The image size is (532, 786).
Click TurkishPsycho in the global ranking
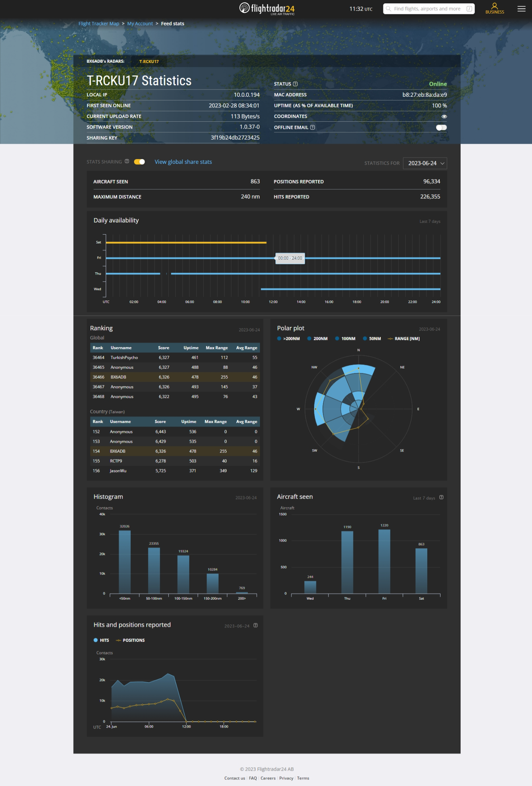pos(124,358)
